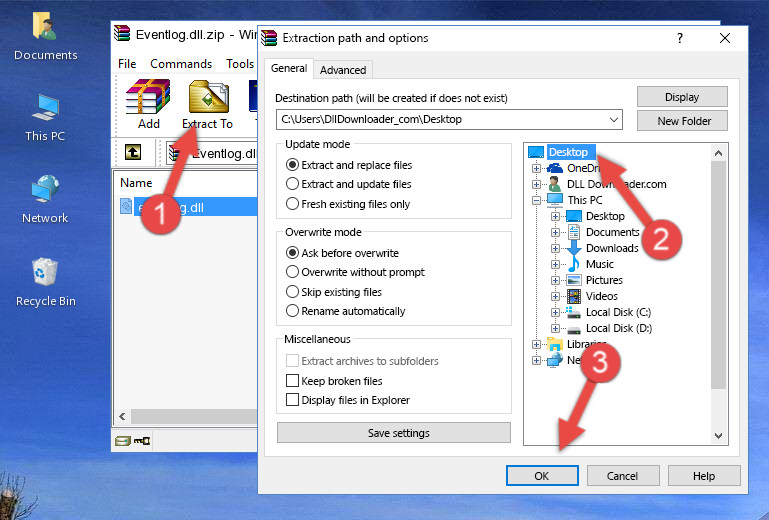Open This PC desktop icon
Screen dimensions: 769x520
tap(45, 108)
